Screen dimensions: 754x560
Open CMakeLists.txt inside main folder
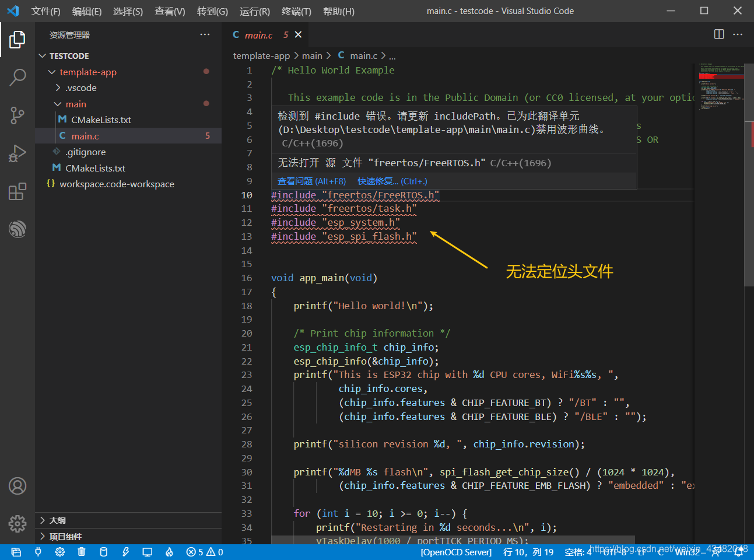(x=101, y=120)
